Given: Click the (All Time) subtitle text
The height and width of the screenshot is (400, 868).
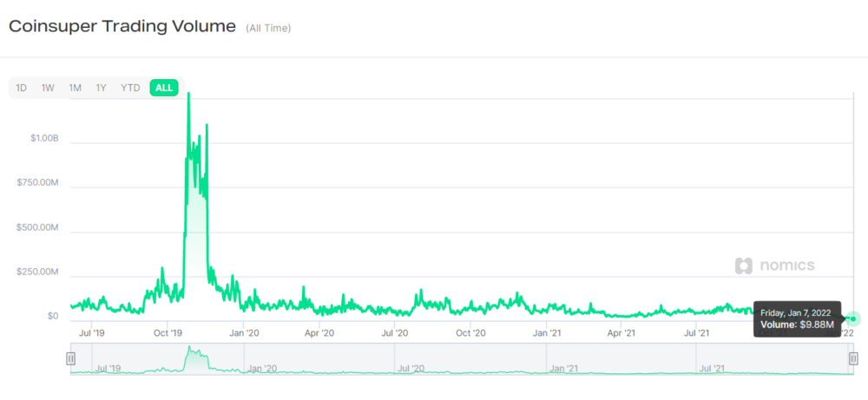Looking at the screenshot, I should pos(268,29).
